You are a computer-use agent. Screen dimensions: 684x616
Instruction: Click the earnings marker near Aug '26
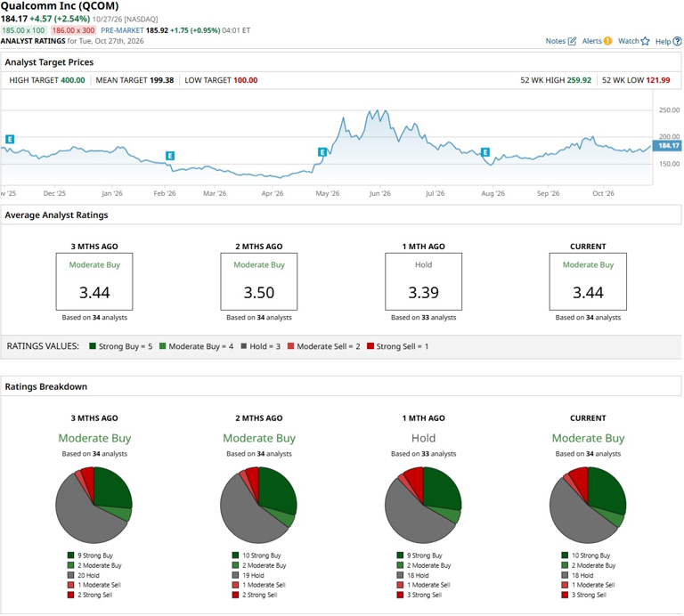485,152
